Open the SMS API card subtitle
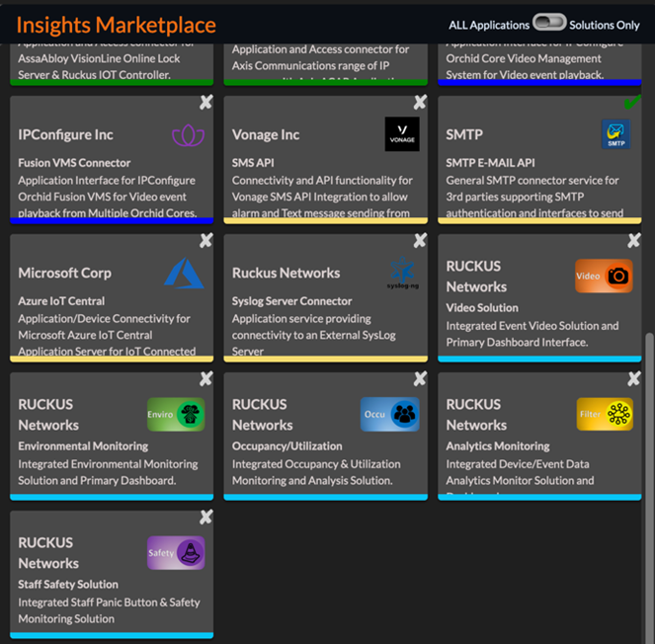 [253, 163]
